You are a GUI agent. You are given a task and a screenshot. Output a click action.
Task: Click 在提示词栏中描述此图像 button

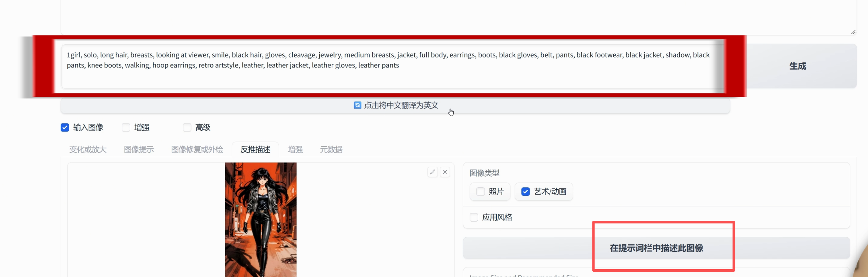[656, 248]
